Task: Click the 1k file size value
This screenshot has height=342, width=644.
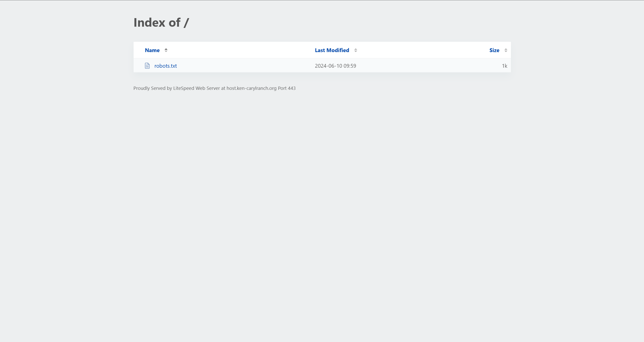Action: [504, 66]
